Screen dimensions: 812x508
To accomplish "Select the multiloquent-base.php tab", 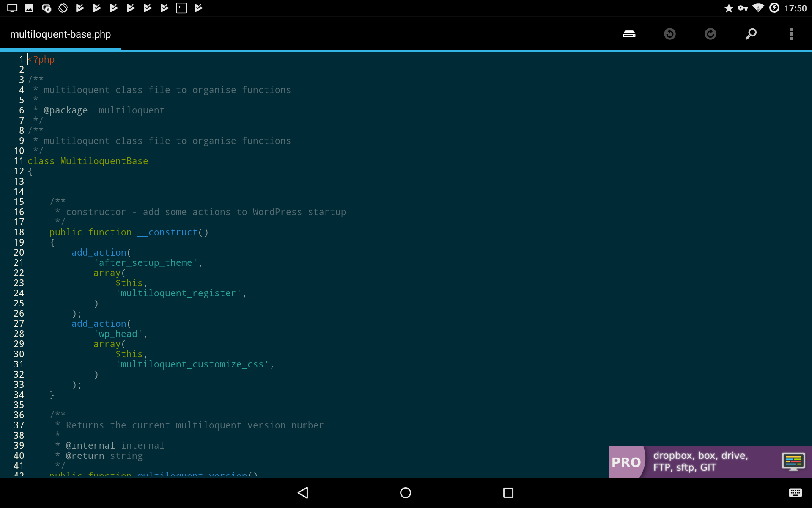I will click(60, 34).
